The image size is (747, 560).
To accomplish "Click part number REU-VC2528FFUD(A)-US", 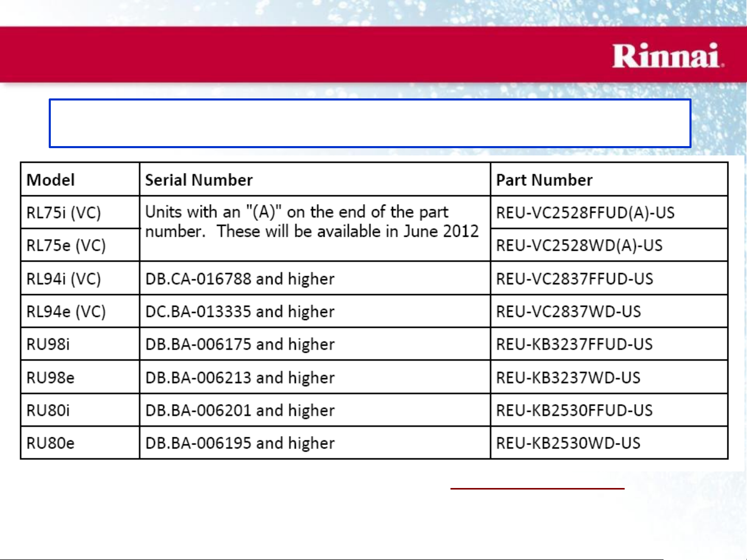I will (585, 212).
